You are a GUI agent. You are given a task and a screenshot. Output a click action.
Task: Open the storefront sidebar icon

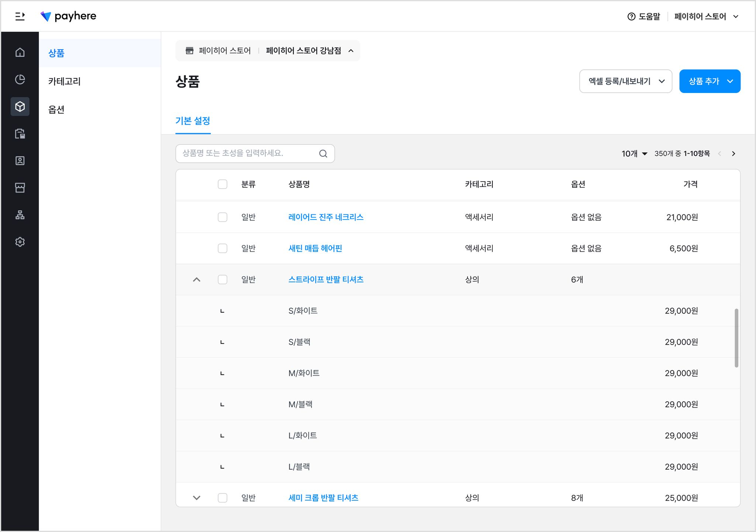pyautogui.click(x=20, y=188)
